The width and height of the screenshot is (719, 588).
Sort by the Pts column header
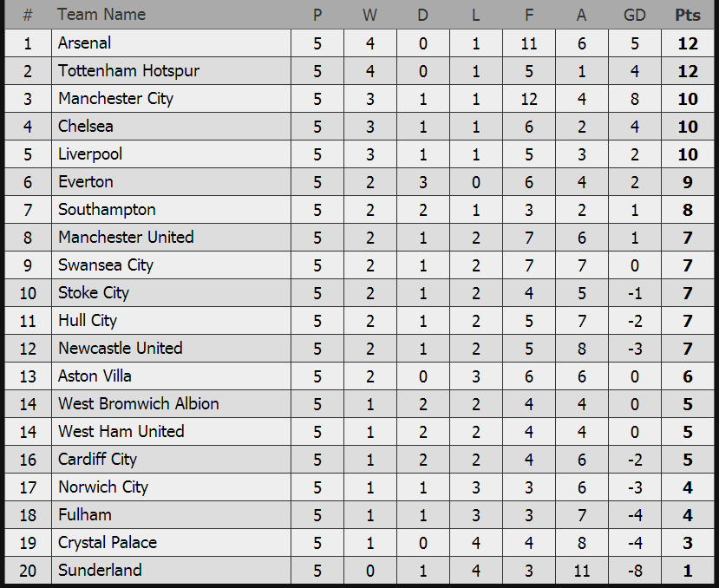click(688, 15)
